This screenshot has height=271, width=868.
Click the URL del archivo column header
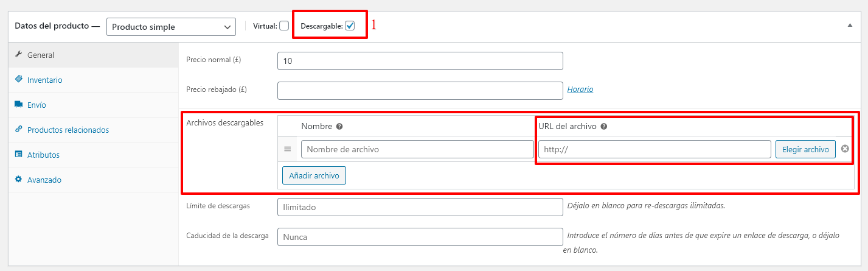click(568, 127)
